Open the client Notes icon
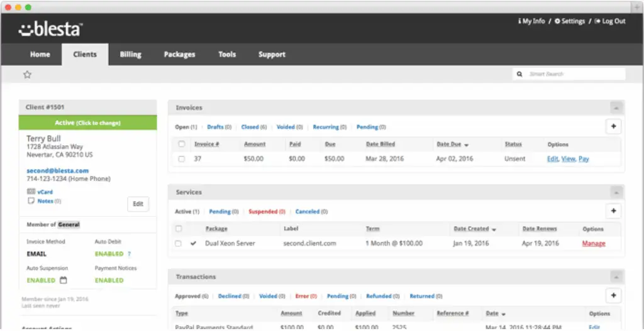This screenshot has height=331, width=644. click(x=31, y=201)
